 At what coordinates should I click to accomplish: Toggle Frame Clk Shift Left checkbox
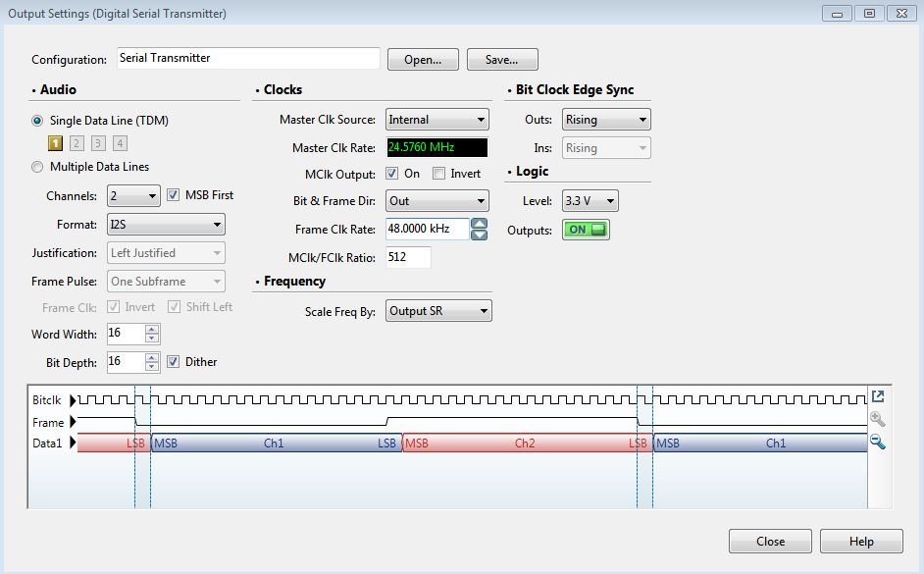(x=174, y=307)
